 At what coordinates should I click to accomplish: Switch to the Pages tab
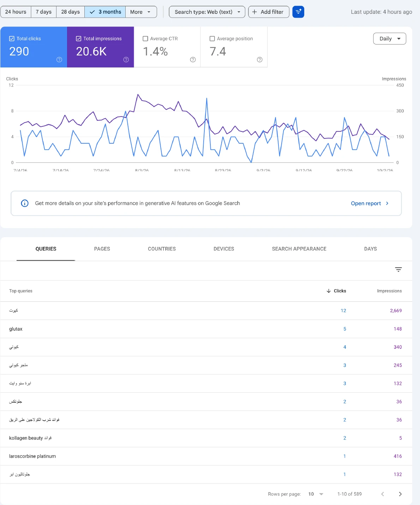coord(102,249)
